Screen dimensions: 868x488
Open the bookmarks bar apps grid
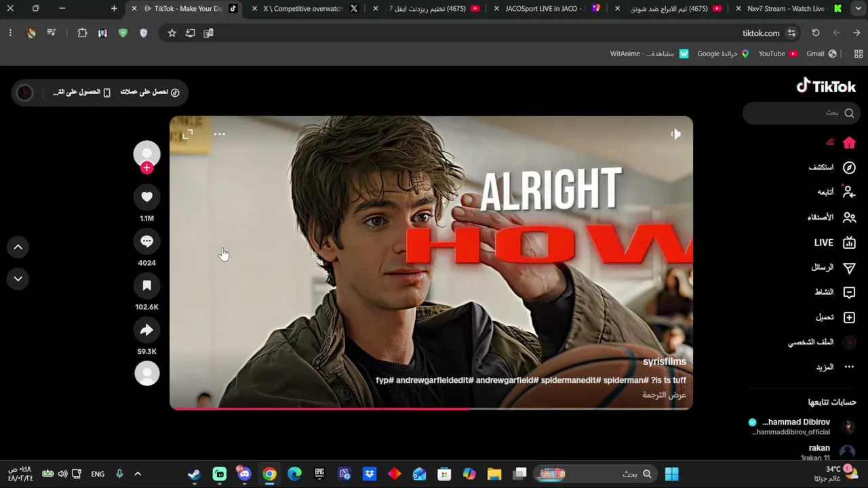point(858,54)
